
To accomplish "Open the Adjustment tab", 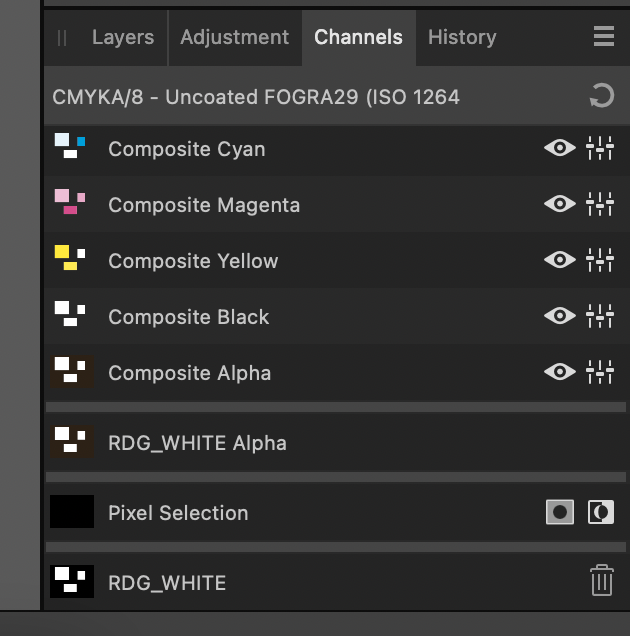I will tap(235, 37).
